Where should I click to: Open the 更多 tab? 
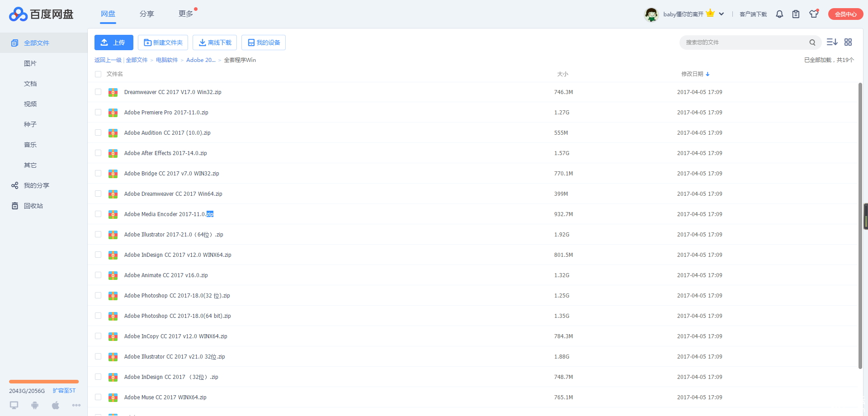pos(186,14)
